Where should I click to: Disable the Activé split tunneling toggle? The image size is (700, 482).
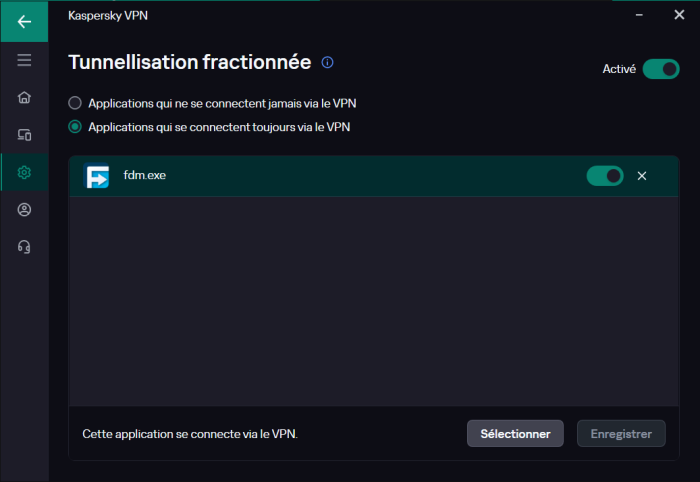click(661, 69)
